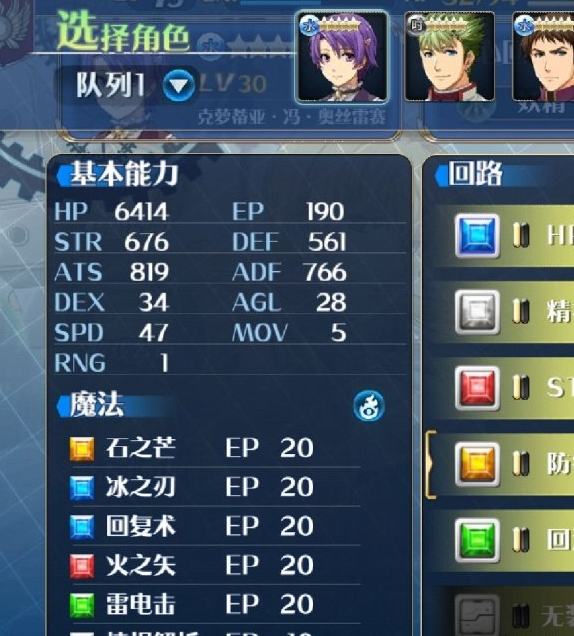Select the 石之芒 magic entry

point(215,448)
